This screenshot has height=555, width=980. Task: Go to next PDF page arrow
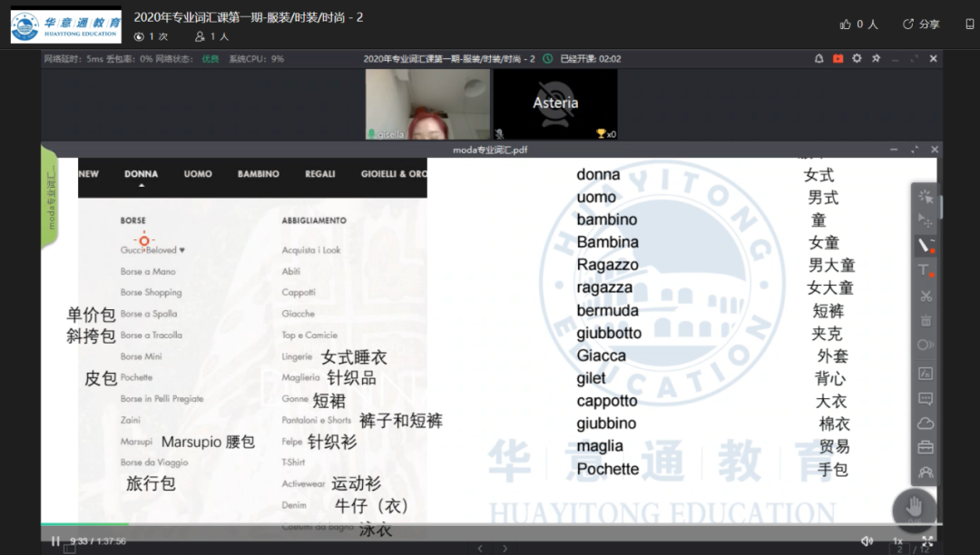[505, 548]
